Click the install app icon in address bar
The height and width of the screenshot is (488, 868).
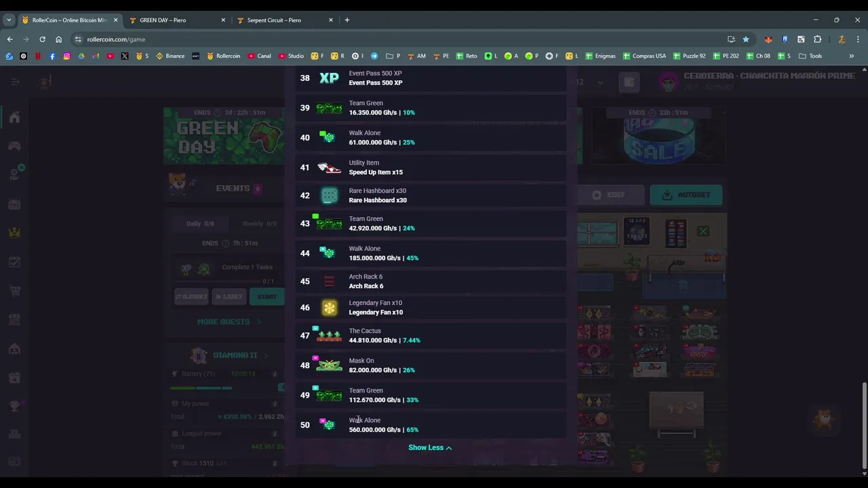(731, 39)
